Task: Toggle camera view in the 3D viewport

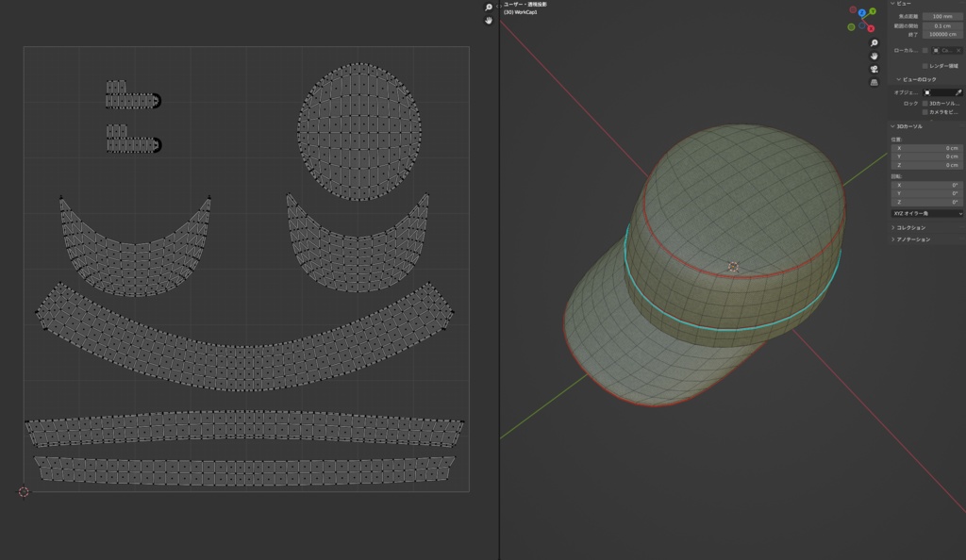Action: (874, 69)
